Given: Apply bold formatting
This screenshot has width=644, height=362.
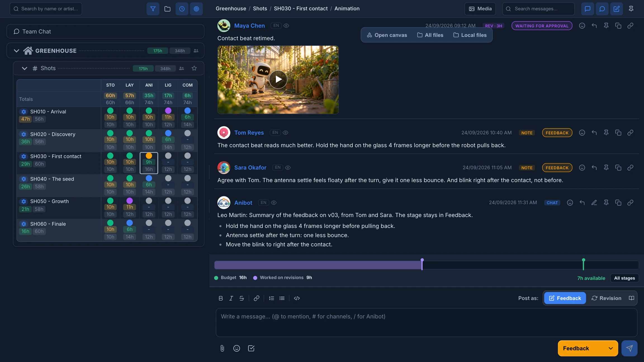Looking at the screenshot, I should [221, 298].
